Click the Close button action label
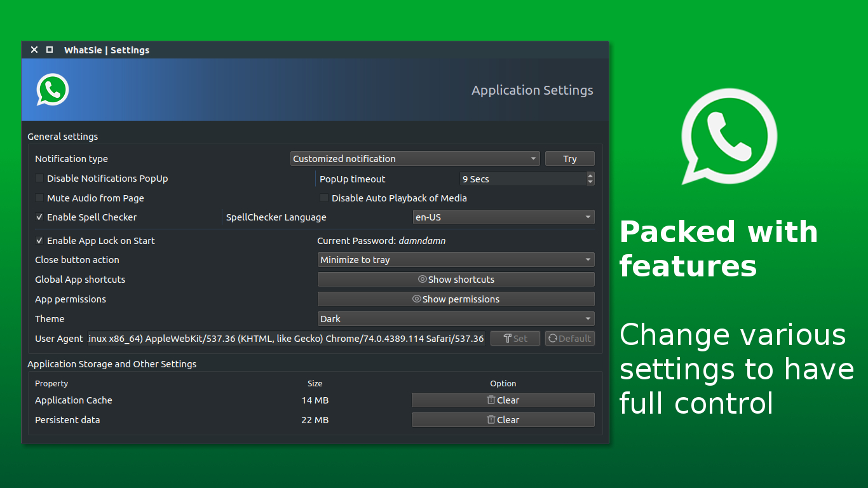The width and height of the screenshot is (868, 488). point(77,260)
